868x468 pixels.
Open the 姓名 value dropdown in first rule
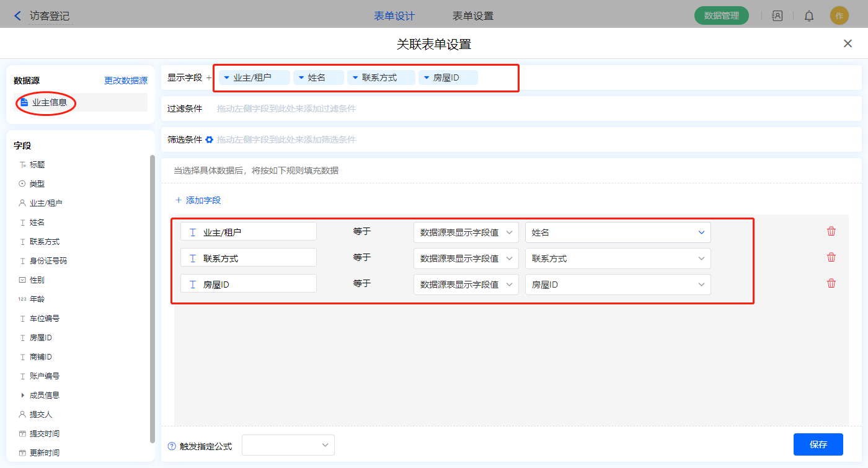618,232
